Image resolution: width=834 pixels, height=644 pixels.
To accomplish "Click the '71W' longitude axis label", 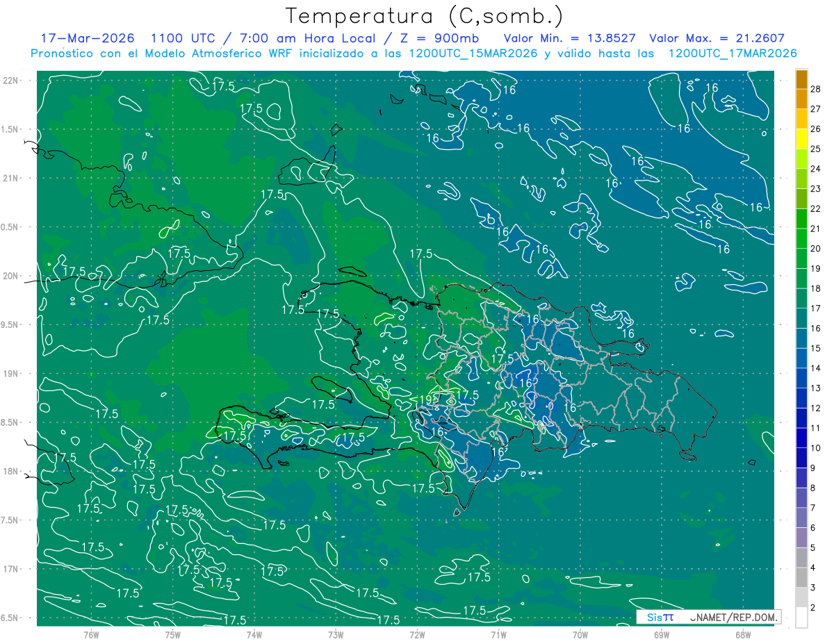I will [x=498, y=634].
